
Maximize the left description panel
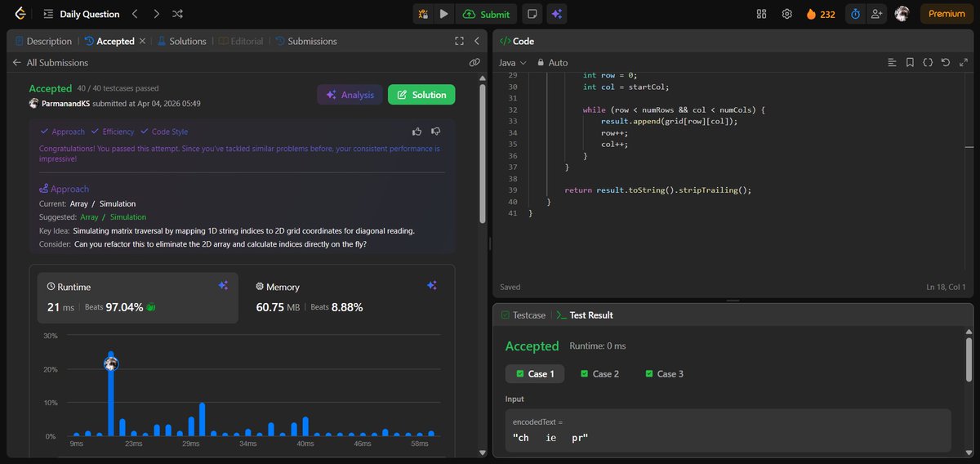(460, 41)
